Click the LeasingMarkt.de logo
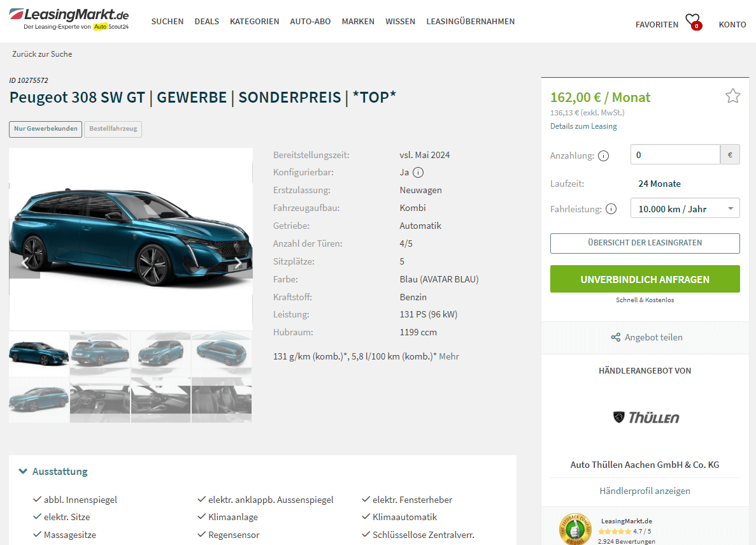This screenshot has width=756, height=545. point(69,19)
